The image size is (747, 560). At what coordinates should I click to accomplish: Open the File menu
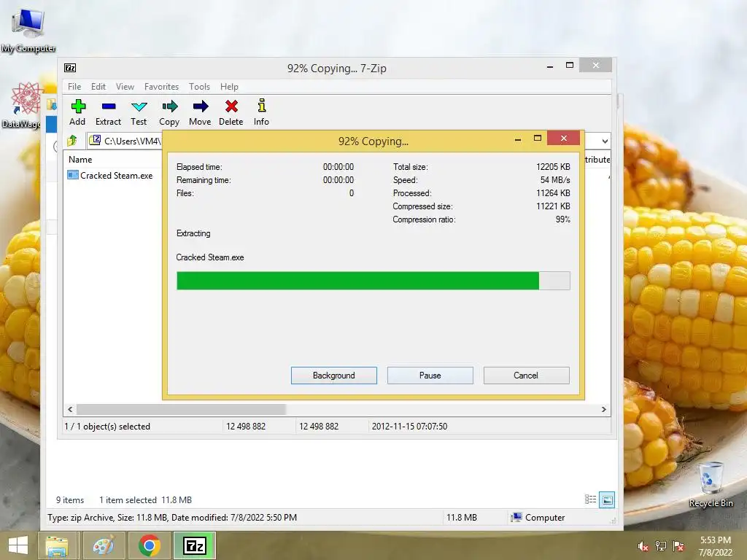click(74, 87)
